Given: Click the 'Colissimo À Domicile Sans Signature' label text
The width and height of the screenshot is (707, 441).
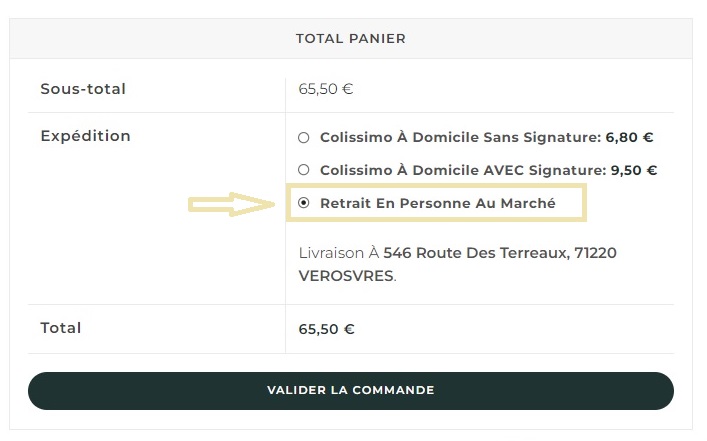Looking at the screenshot, I should [x=460, y=138].
